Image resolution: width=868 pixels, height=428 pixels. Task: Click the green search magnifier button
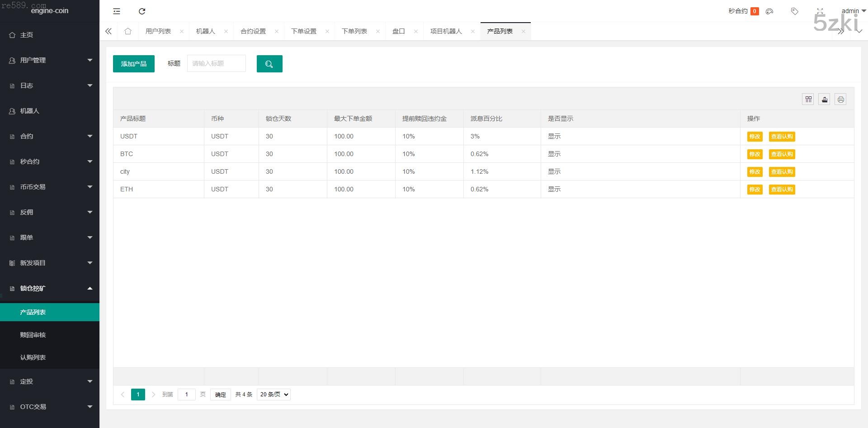click(x=269, y=64)
